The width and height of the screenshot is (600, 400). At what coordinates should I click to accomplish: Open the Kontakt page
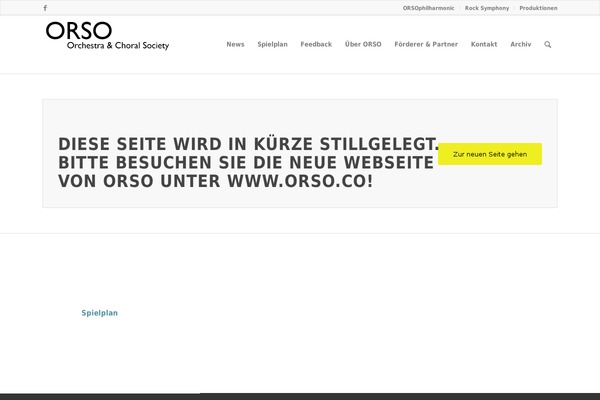point(484,44)
